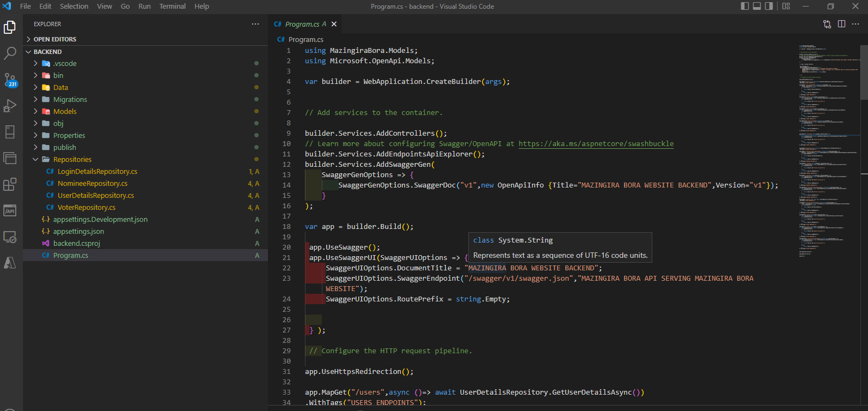Click the Open Changes icon in editor toolbar

[827, 24]
